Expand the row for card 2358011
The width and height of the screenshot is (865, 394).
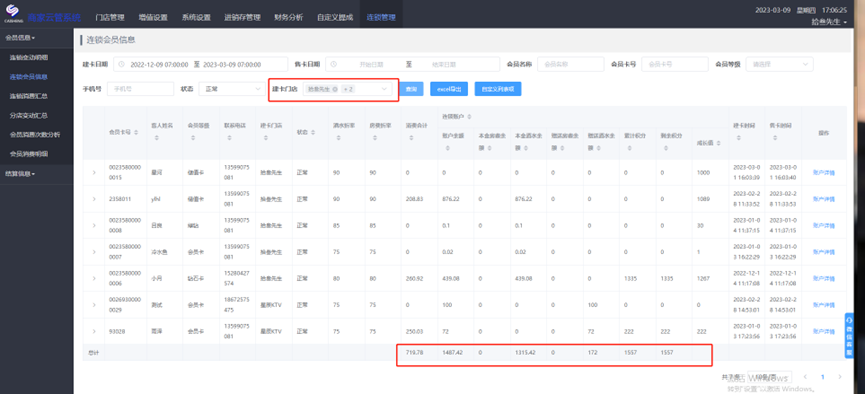pyautogui.click(x=94, y=199)
